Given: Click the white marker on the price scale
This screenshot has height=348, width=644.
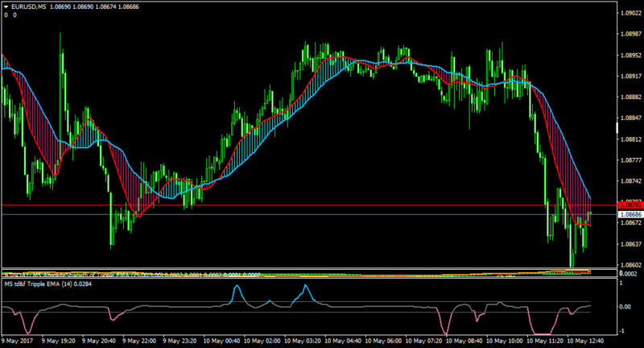Looking at the screenshot, I should [617, 128].
